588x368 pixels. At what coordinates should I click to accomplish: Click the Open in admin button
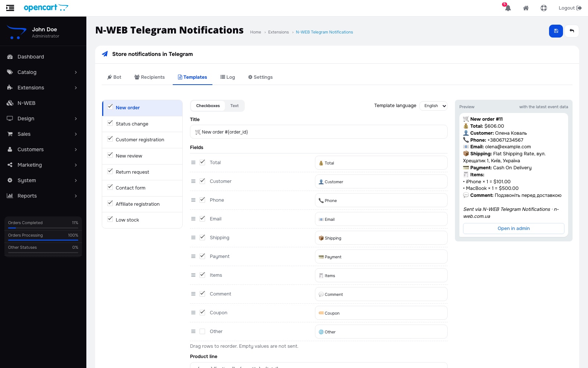(x=513, y=229)
